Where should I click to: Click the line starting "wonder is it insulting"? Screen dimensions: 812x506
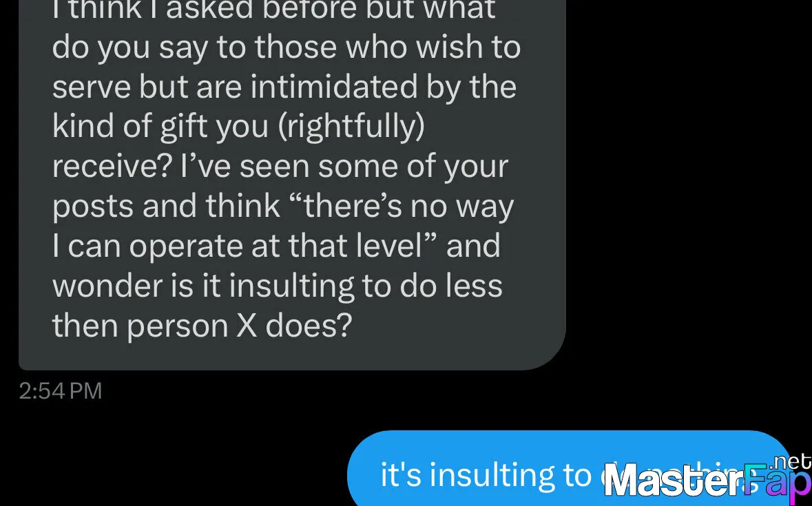278,286
